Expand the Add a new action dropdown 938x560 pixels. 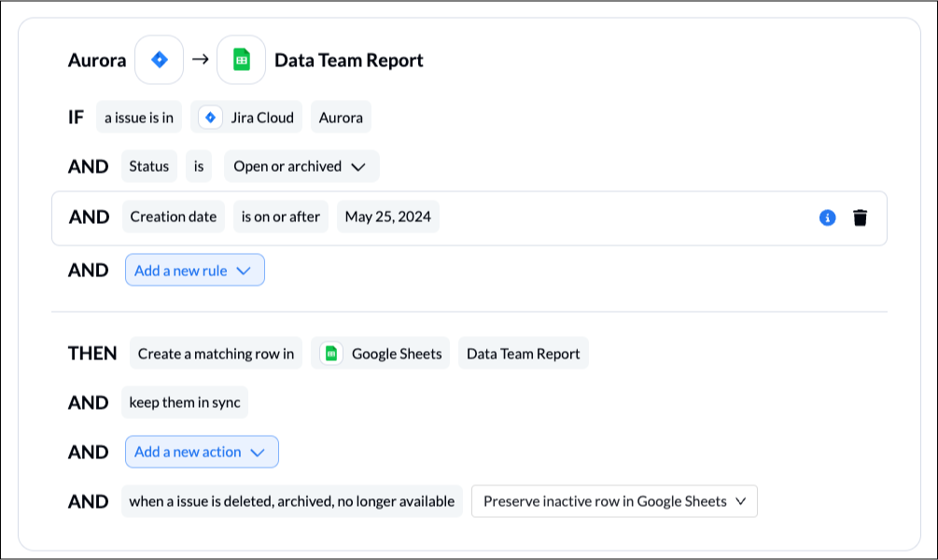[202, 452]
